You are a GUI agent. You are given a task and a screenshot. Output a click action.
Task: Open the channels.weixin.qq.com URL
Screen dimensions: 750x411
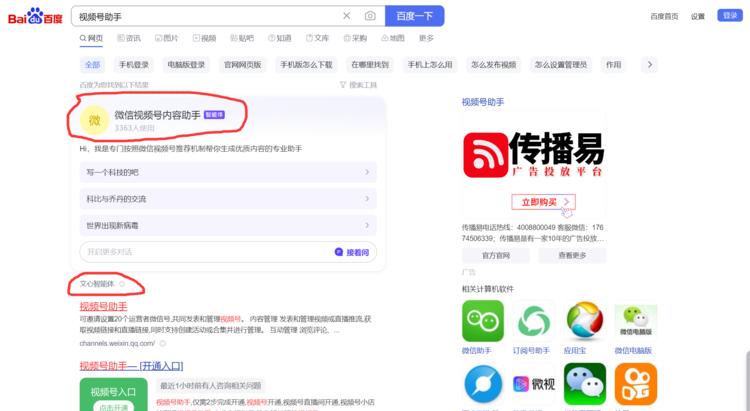tap(117, 344)
